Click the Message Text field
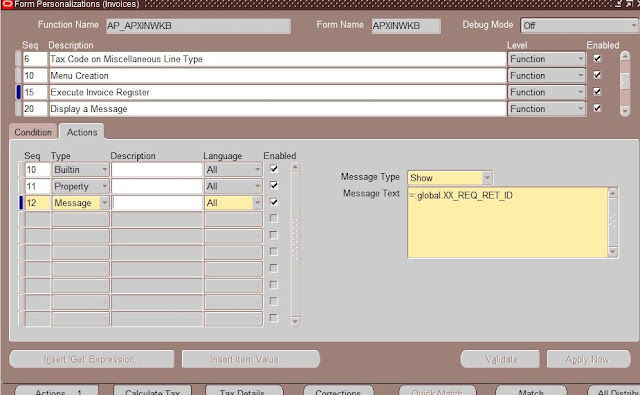This screenshot has width=640, height=395. [508, 222]
